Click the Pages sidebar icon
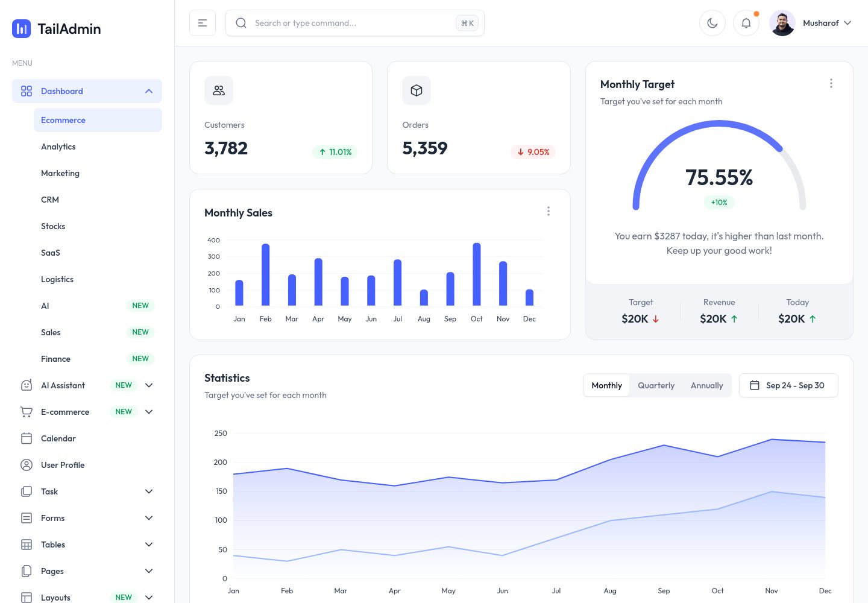 pyautogui.click(x=27, y=571)
